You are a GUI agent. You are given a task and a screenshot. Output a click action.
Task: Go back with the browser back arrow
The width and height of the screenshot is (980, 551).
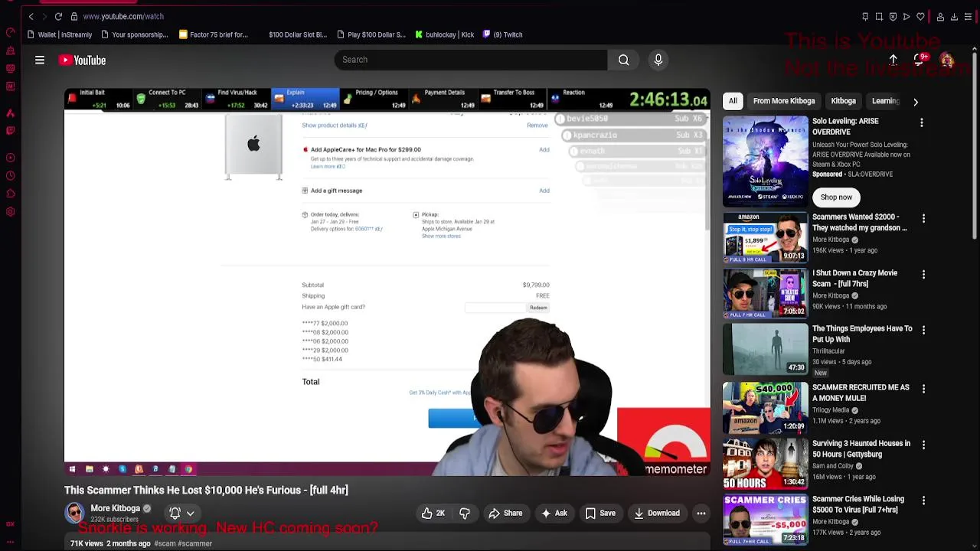(31, 16)
